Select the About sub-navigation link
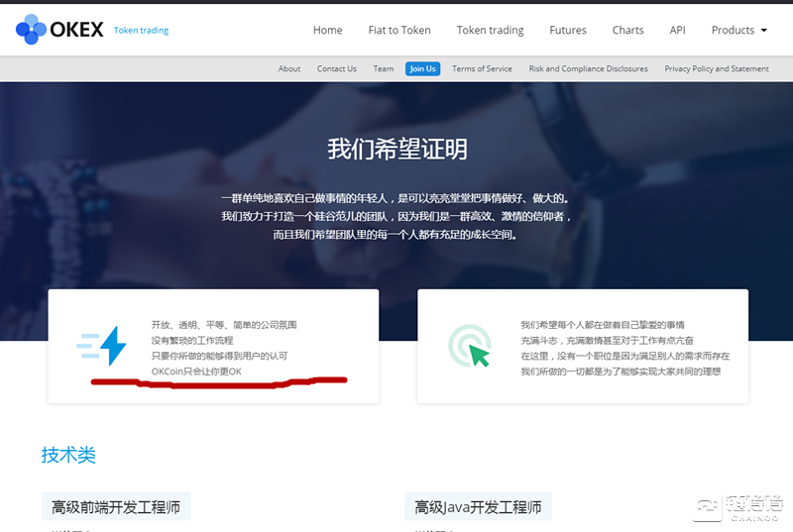 pos(289,68)
